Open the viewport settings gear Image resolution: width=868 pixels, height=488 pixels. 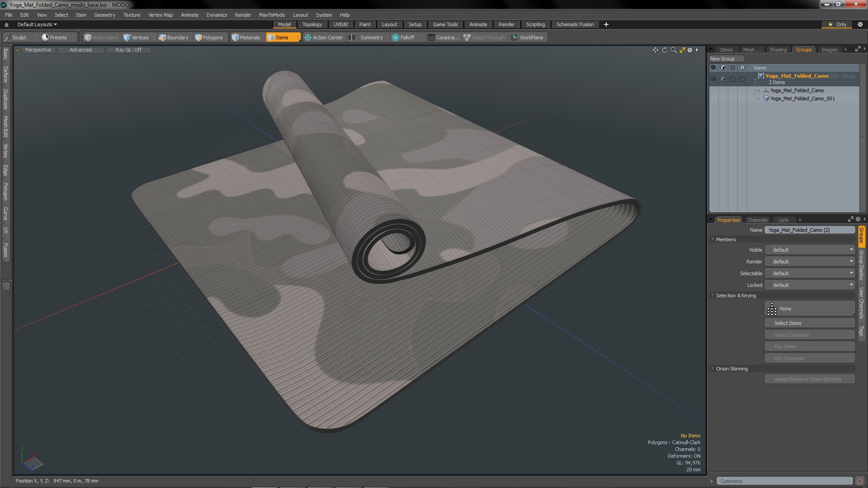click(x=690, y=50)
